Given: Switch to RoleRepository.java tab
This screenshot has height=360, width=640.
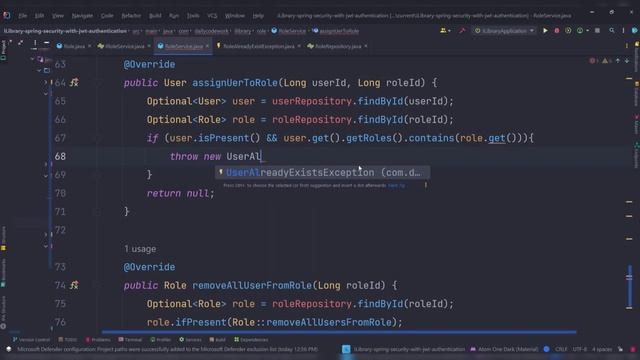Looking at the screenshot, I should (338, 46).
